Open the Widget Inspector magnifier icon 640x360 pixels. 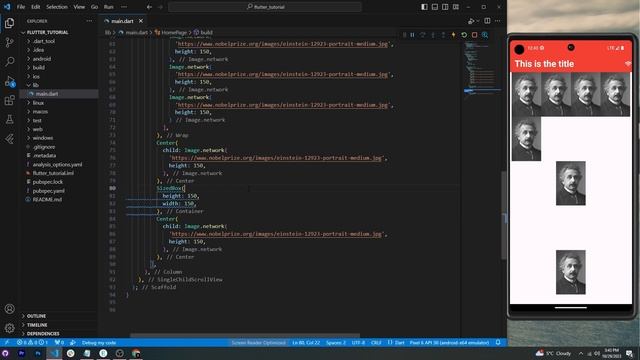tap(485, 35)
